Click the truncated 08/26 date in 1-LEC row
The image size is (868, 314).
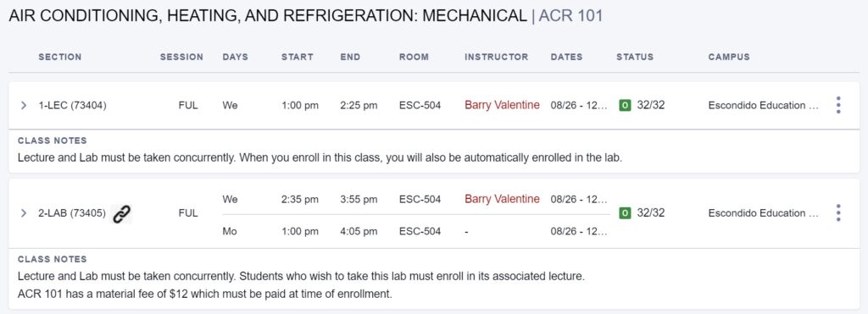point(579,105)
